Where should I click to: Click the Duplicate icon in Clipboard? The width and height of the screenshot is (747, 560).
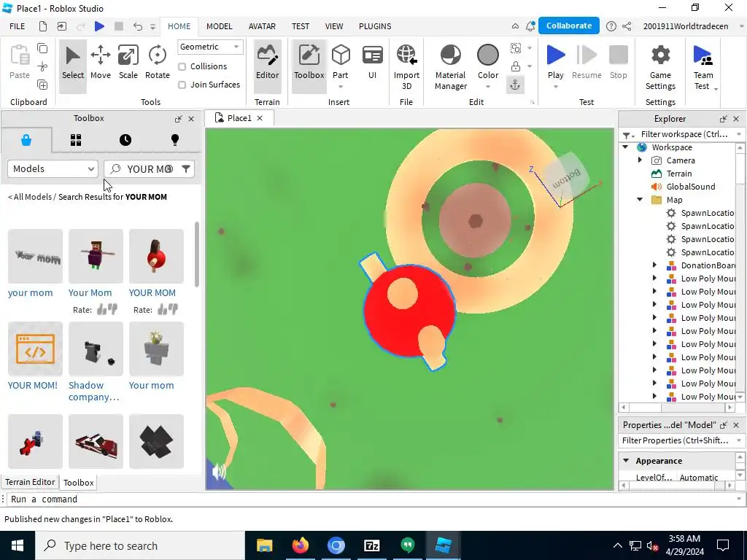coord(42,85)
